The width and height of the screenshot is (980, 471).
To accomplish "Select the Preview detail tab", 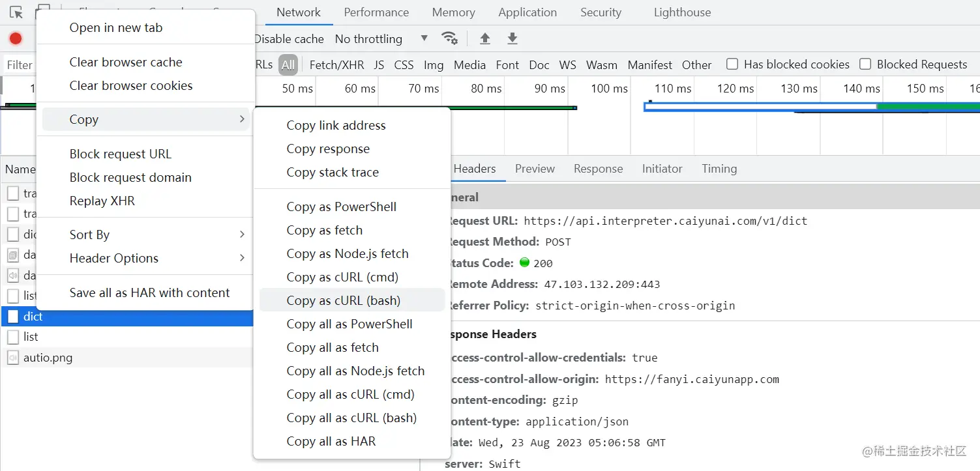I will pos(535,169).
